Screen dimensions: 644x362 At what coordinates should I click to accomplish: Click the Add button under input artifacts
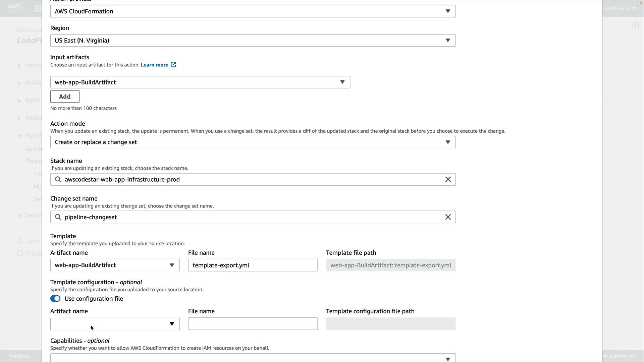(65, 97)
